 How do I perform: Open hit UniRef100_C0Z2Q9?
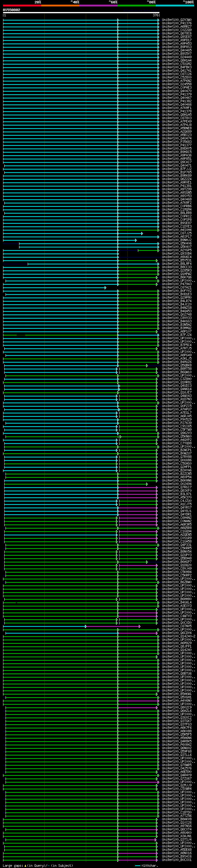click(177, 30)
